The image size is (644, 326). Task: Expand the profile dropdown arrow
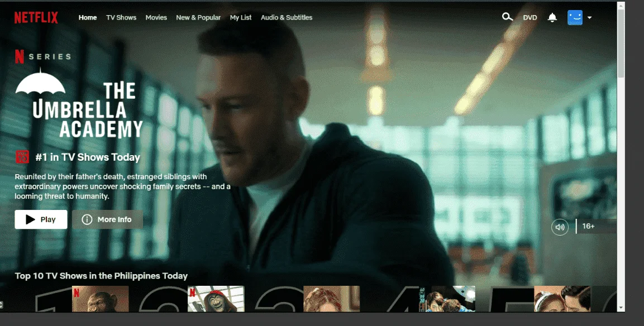point(589,18)
